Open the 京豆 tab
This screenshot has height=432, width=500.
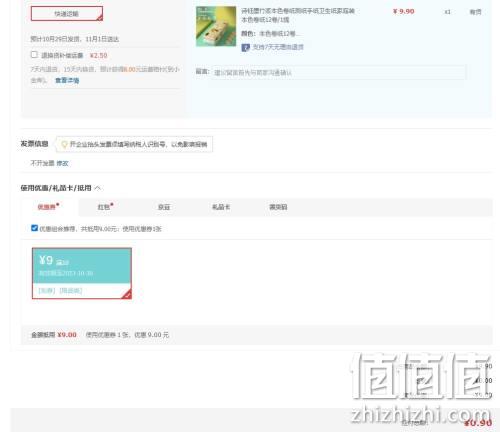(164, 207)
